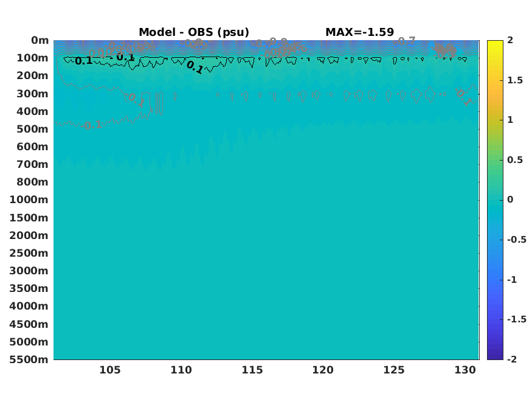Select the "100m" depth axis label
Screen dimensions: 532x399
pos(32,58)
